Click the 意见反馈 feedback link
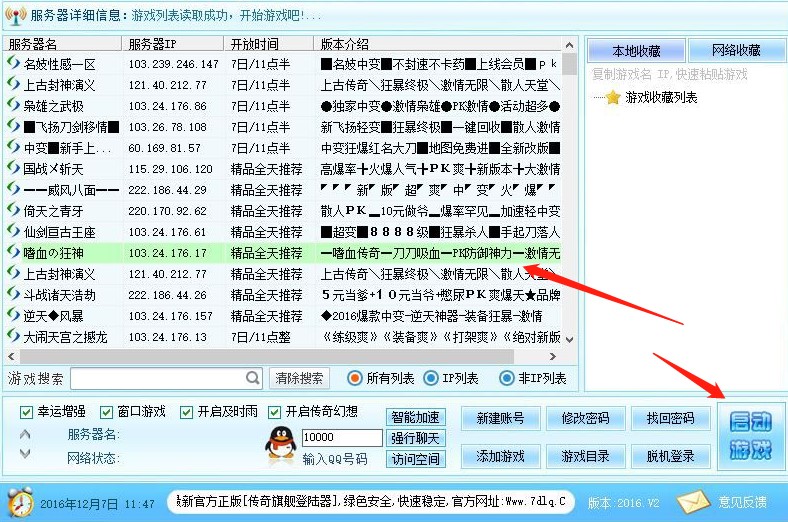The width and height of the screenshot is (788, 522). pos(743,502)
